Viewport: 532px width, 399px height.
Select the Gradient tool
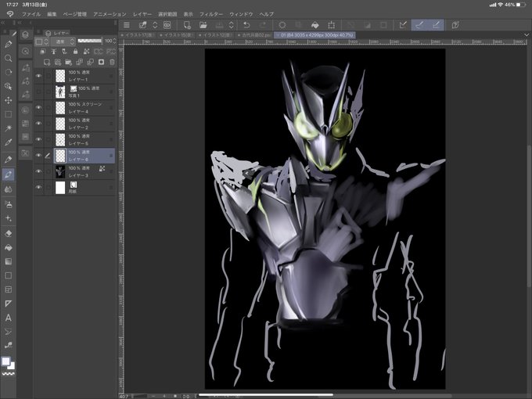coord(8,261)
